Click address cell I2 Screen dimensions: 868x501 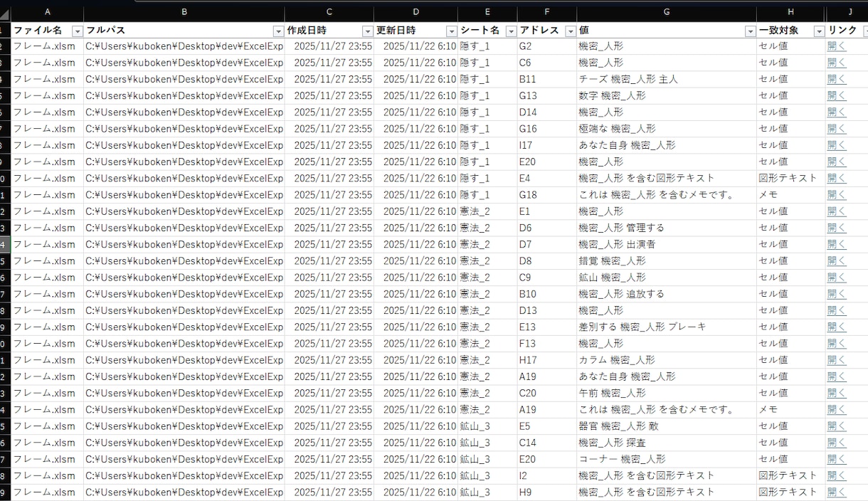546,475
